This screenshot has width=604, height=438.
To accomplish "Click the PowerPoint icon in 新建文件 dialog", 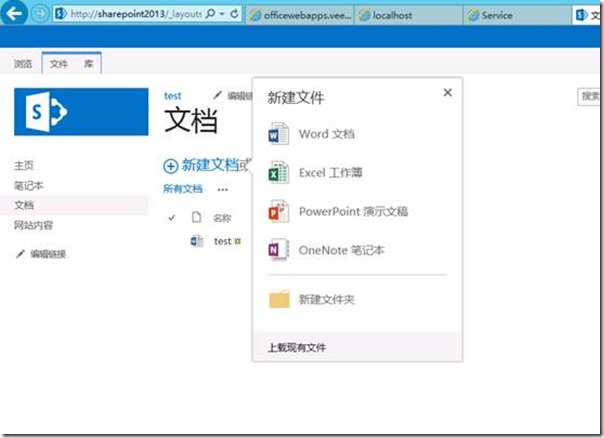I will (279, 211).
